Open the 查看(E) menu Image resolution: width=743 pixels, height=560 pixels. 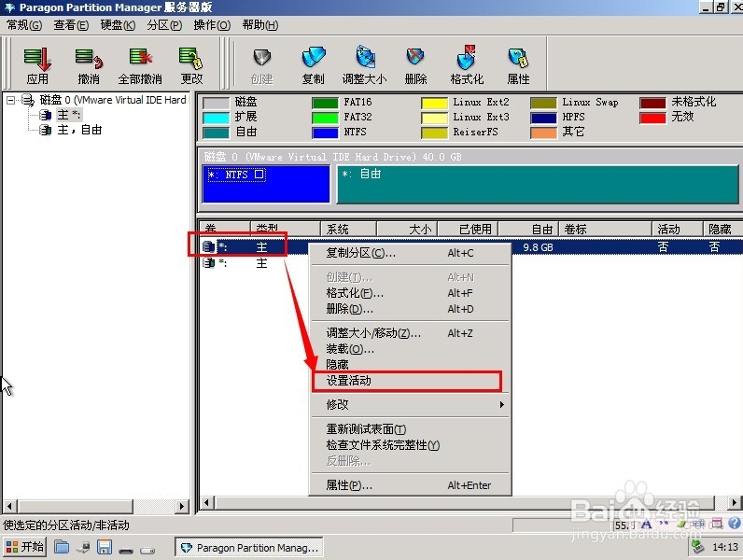click(x=71, y=25)
